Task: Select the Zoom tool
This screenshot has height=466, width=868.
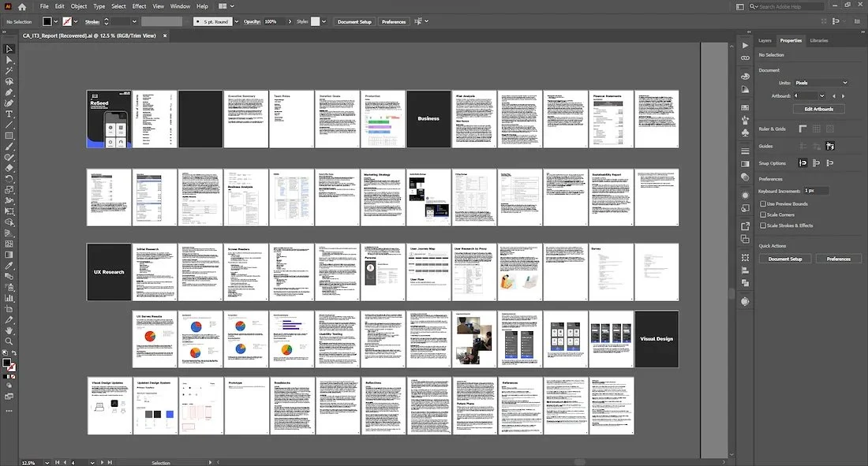Action: pyautogui.click(x=9, y=341)
